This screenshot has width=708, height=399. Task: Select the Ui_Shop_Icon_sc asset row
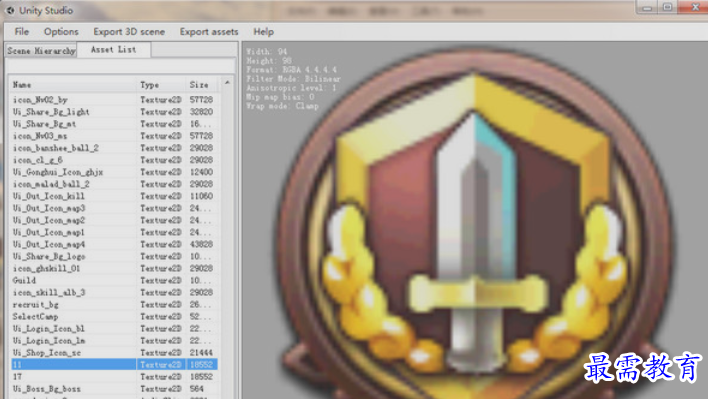tap(114, 353)
